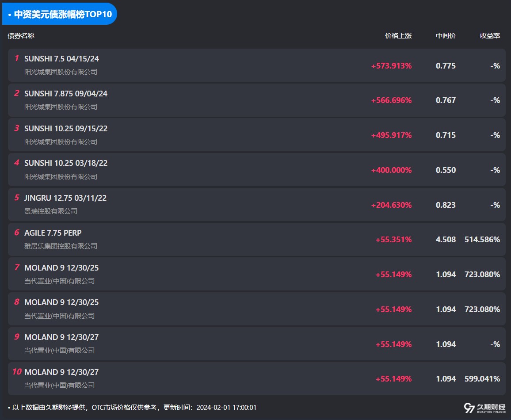Click the 514.586% yield value

[x=482, y=240]
